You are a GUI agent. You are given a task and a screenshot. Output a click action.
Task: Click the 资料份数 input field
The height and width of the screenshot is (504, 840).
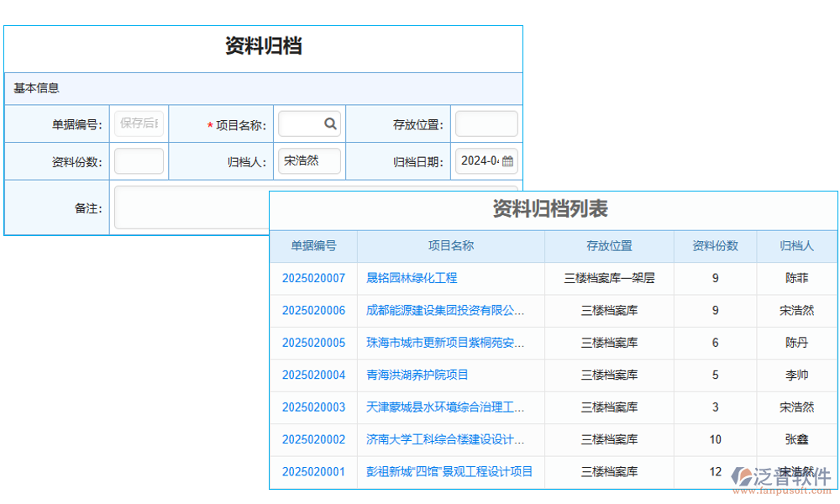[x=138, y=160]
